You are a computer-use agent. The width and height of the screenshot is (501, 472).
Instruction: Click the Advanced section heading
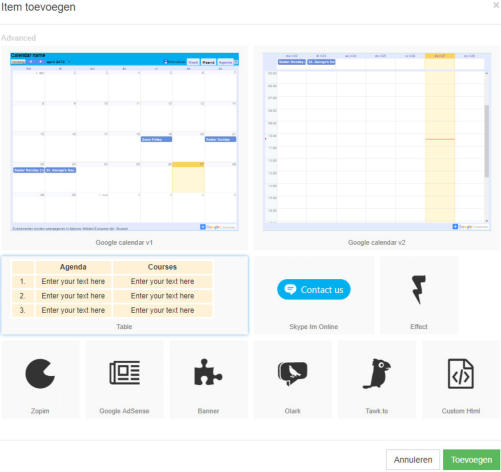coord(19,38)
